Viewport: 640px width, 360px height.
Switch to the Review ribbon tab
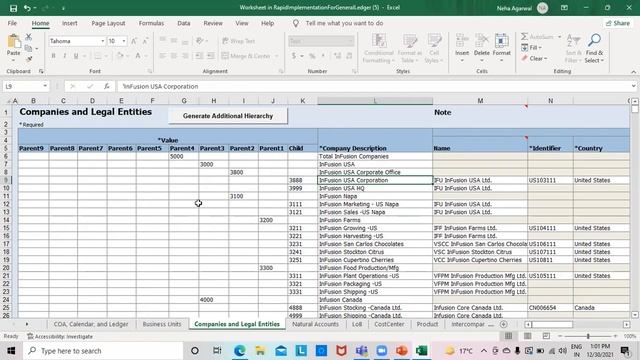click(213, 23)
